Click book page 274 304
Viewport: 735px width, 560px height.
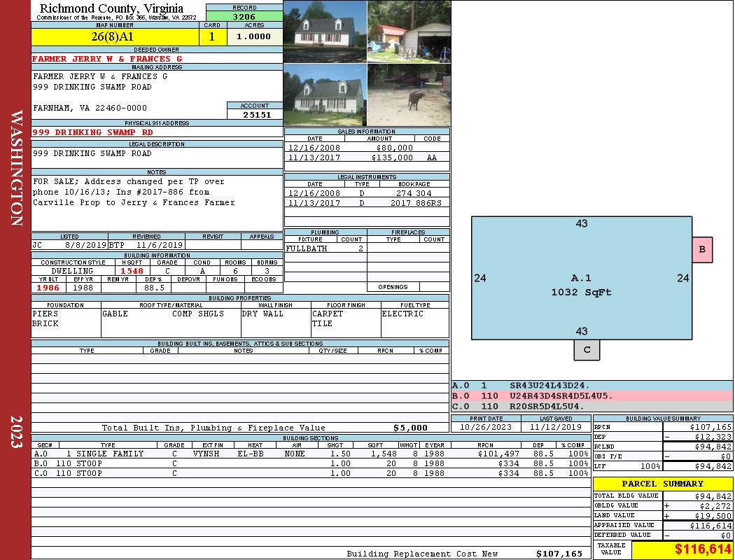point(414,193)
